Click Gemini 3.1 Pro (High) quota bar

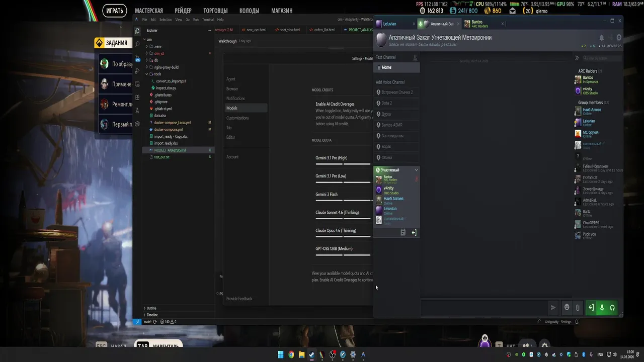point(343,164)
